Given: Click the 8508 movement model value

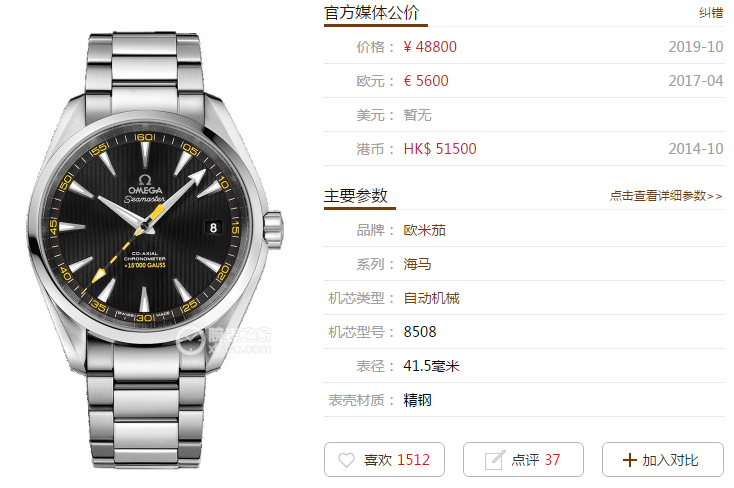Looking at the screenshot, I should pos(420,332).
